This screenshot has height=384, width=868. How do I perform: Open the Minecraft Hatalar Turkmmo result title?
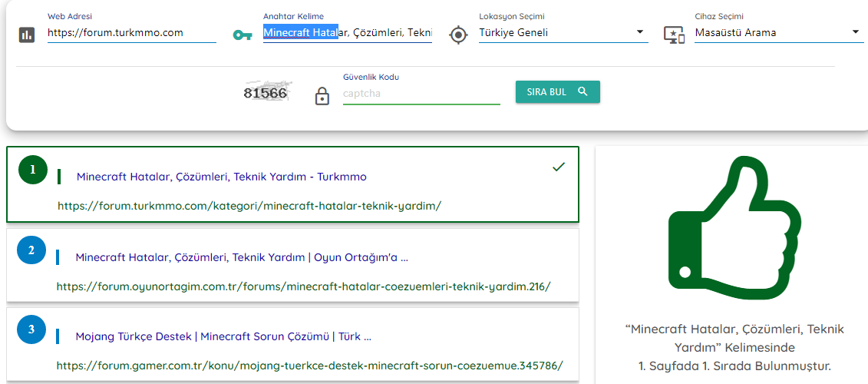click(222, 177)
